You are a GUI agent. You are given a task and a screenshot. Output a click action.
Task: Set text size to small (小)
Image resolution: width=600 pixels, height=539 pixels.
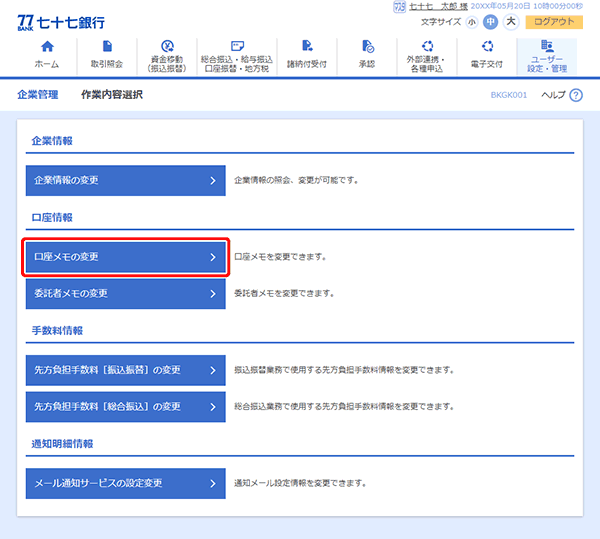pyautogui.click(x=471, y=22)
